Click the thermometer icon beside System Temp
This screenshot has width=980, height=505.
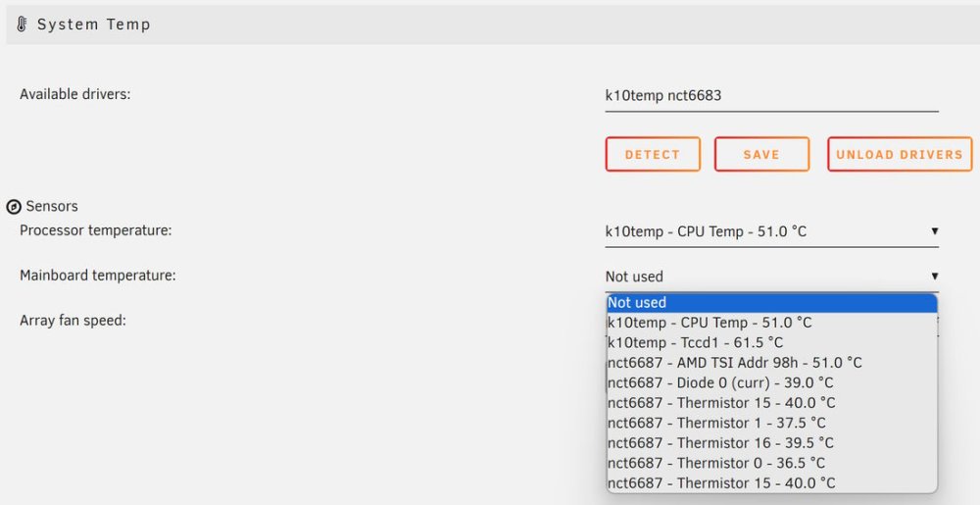tap(22, 25)
